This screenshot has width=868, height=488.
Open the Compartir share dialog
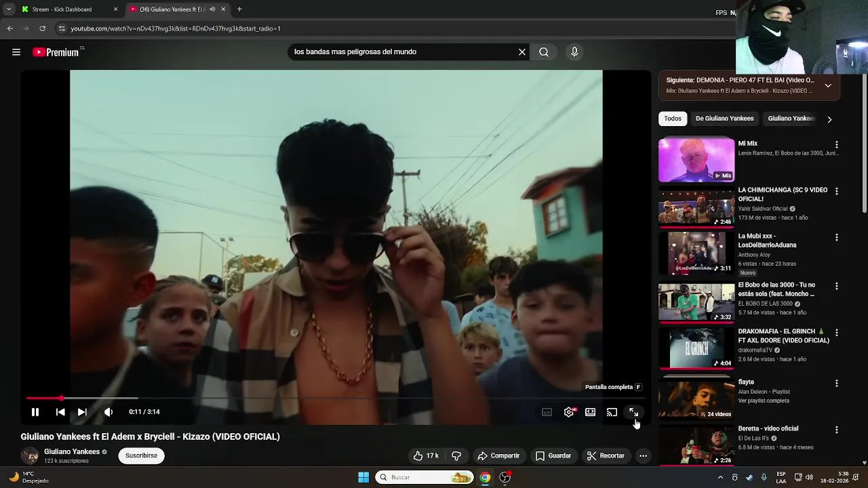(498, 455)
